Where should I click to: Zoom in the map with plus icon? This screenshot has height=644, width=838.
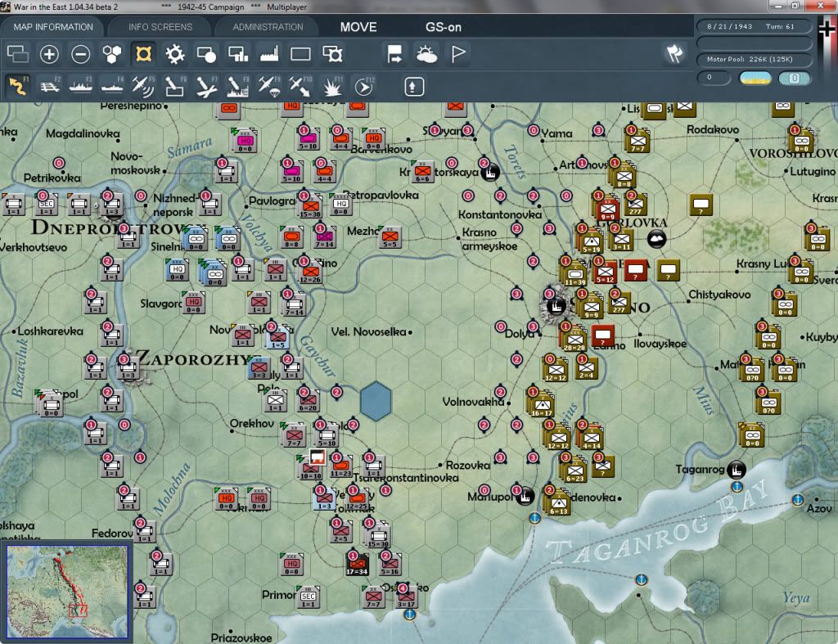click(x=49, y=54)
